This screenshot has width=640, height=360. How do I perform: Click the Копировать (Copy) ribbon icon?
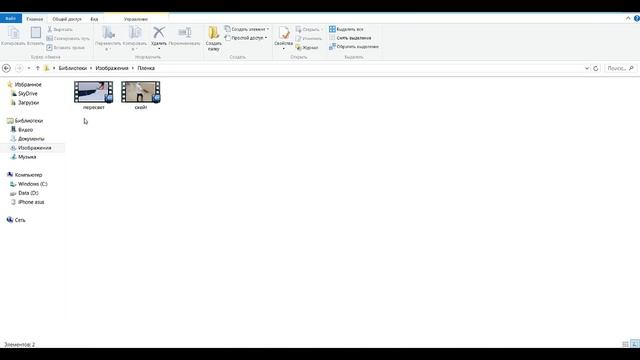coord(13,33)
